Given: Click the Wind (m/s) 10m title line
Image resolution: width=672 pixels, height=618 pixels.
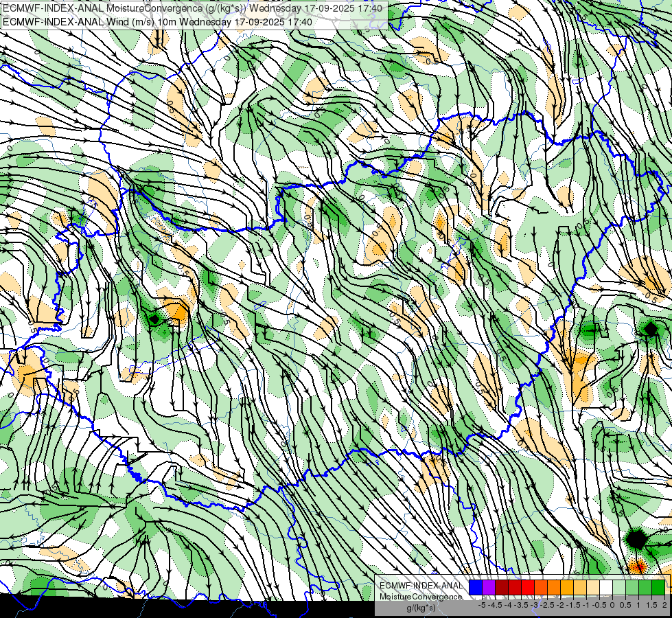Looking at the screenshot, I should pos(157,22).
